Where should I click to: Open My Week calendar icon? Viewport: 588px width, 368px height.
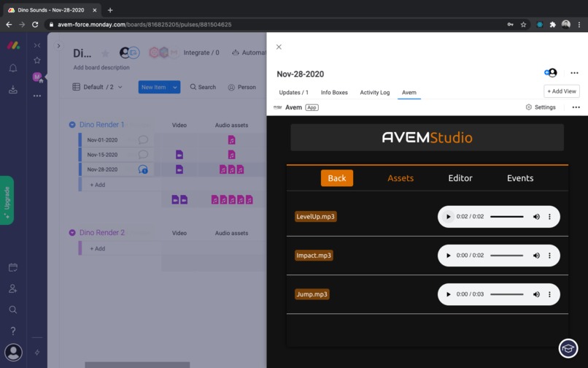click(13, 267)
